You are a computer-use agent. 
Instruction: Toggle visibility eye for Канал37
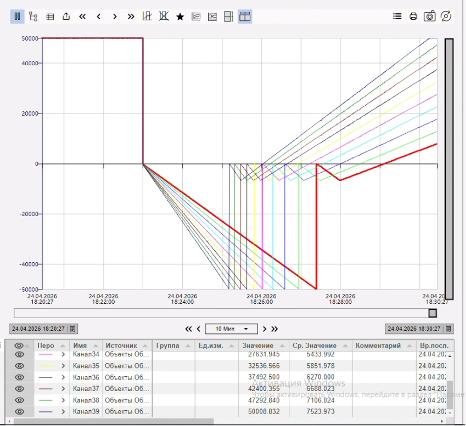[x=19, y=389]
